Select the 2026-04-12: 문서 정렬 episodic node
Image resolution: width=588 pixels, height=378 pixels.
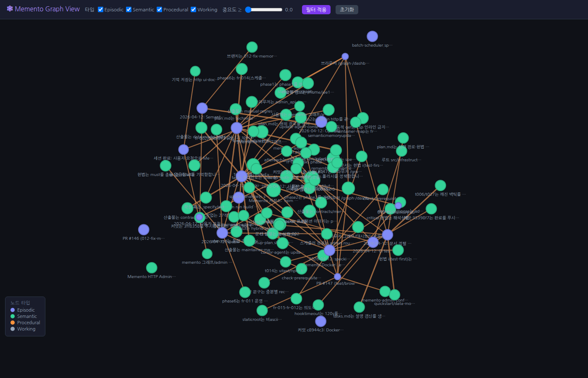387,235
